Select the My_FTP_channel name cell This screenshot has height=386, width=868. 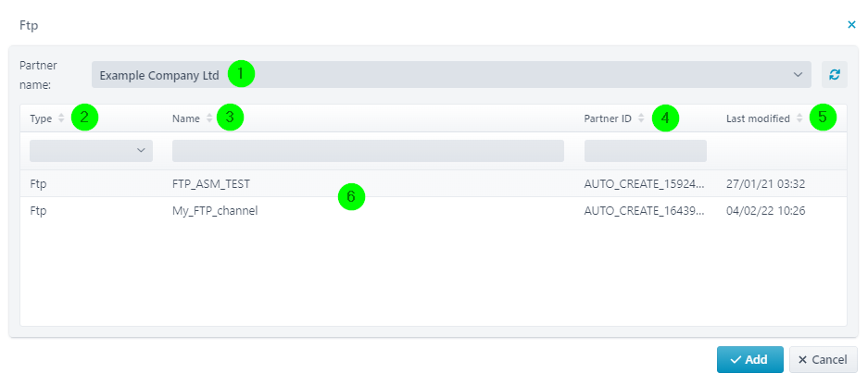pos(215,210)
